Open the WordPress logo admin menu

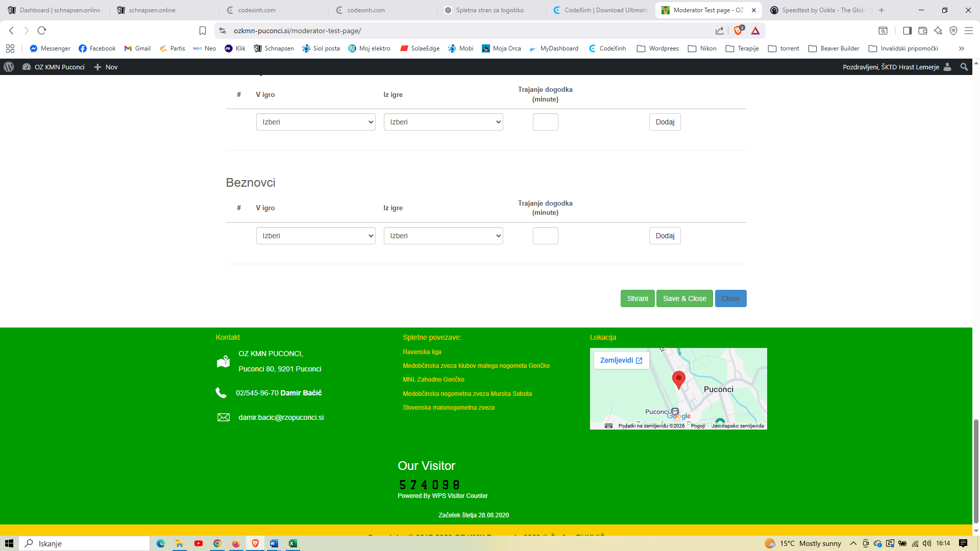pyautogui.click(x=9, y=67)
